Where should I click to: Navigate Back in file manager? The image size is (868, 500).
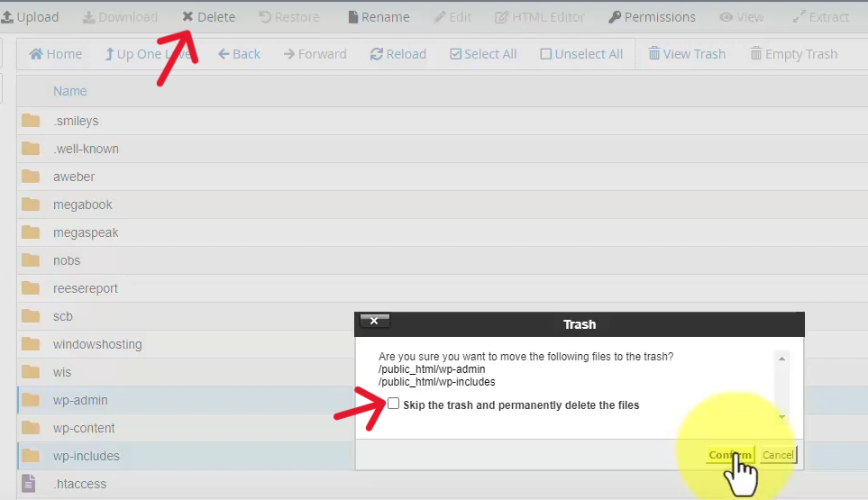pos(239,54)
